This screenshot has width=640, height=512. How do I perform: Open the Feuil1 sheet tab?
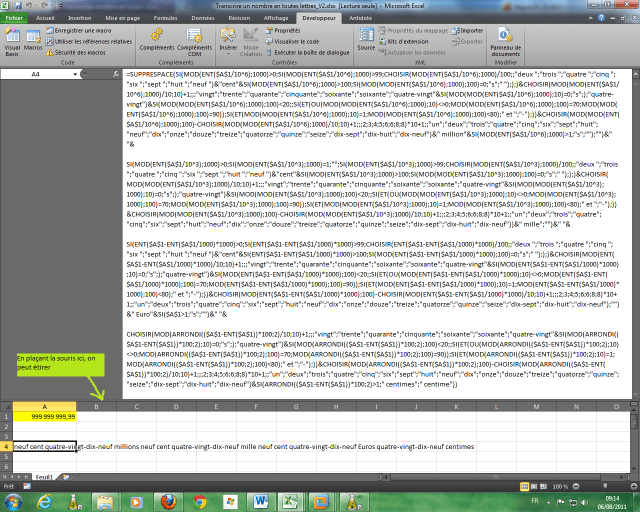click(44, 477)
